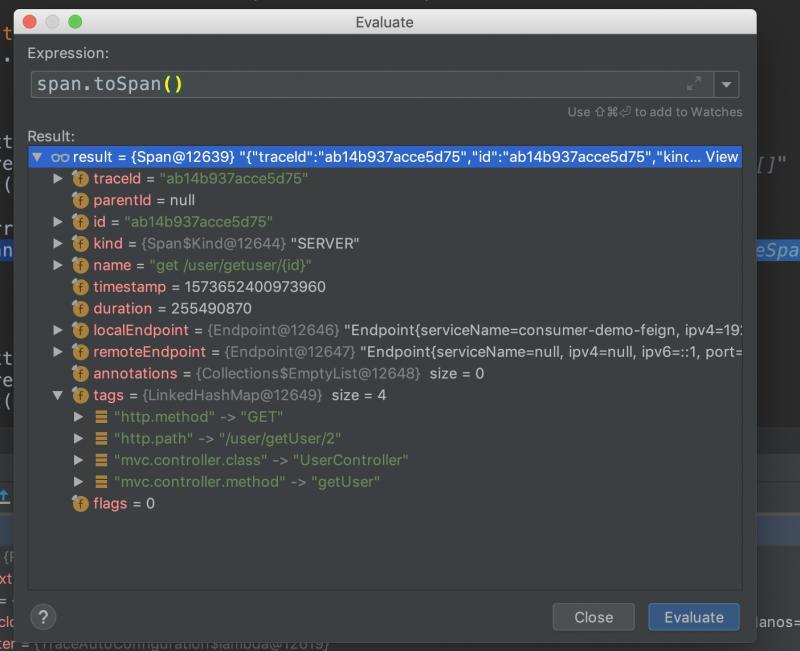Click the map entry icon for http.path
800x651 pixels.
click(x=101, y=439)
